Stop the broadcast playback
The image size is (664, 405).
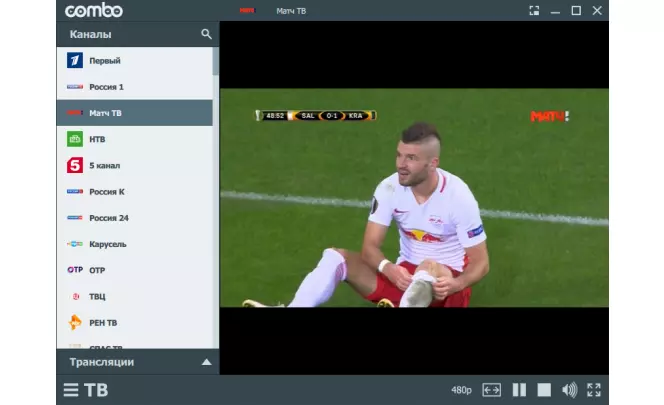pyautogui.click(x=544, y=390)
